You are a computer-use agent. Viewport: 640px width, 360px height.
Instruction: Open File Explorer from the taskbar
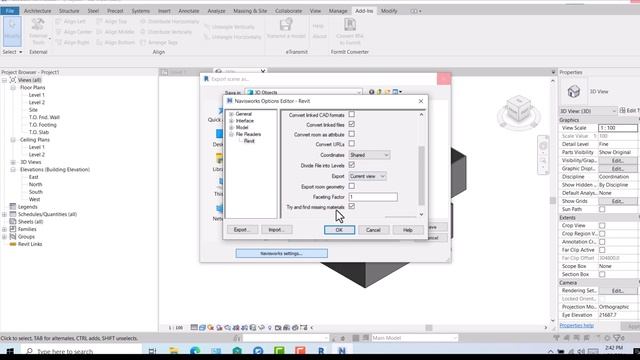[174, 351]
